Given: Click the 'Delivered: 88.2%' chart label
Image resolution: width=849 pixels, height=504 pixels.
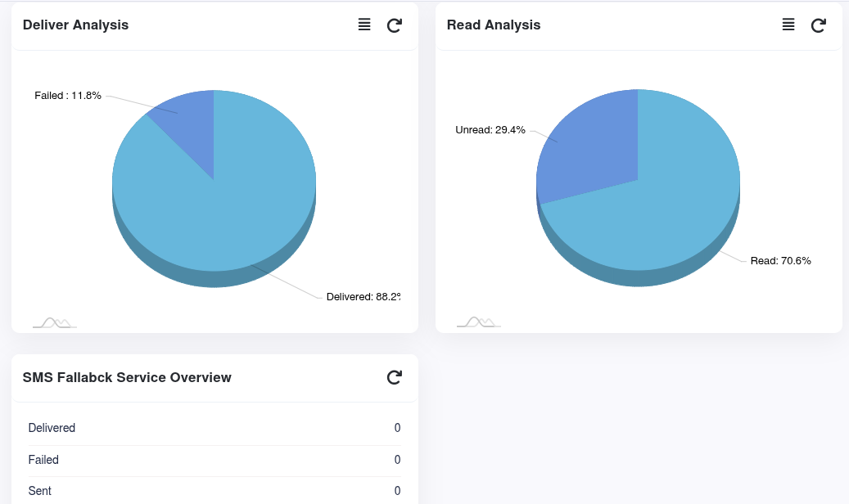Looking at the screenshot, I should [x=364, y=297].
